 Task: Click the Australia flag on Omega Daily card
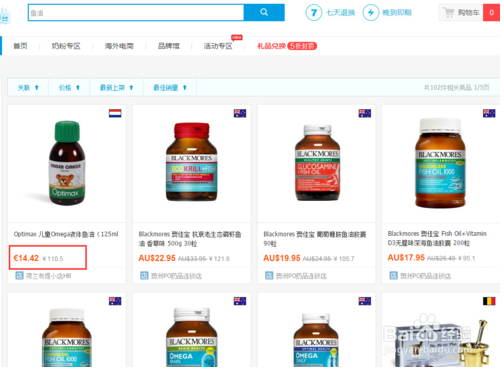365,301
